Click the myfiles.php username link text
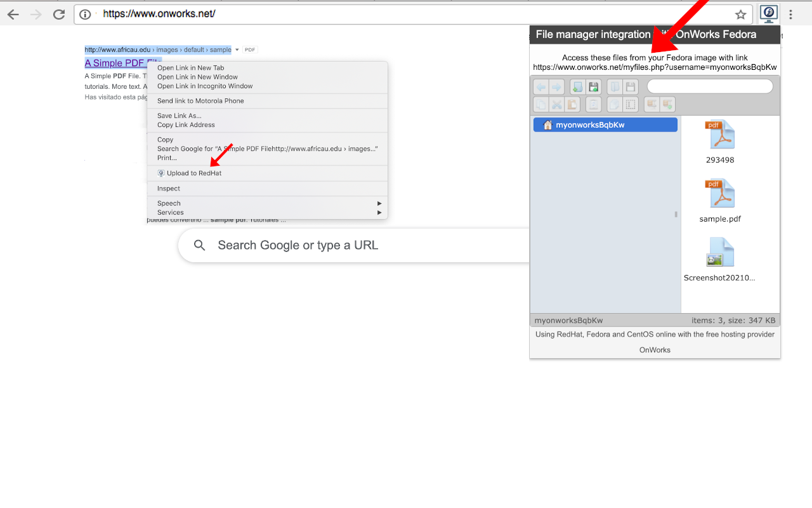 click(655, 67)
